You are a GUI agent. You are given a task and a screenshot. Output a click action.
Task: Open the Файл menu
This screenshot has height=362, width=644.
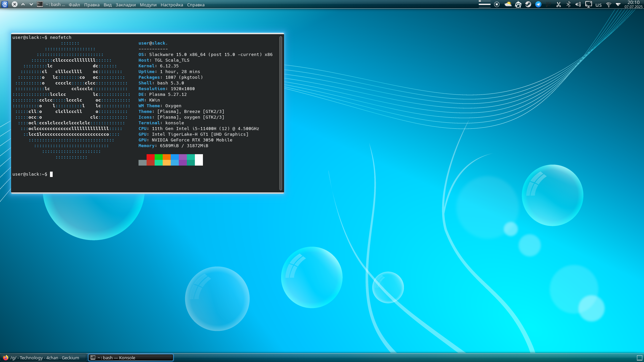[x=74, y=5]
